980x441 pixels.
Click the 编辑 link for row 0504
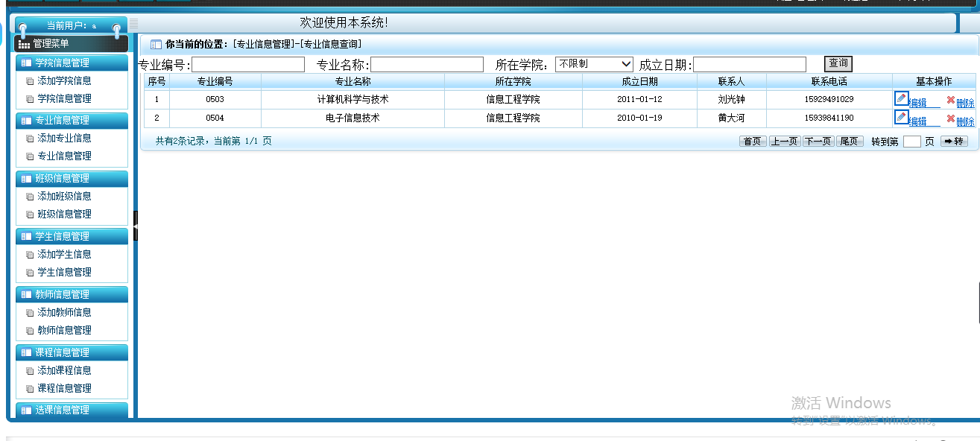[917, 121]
